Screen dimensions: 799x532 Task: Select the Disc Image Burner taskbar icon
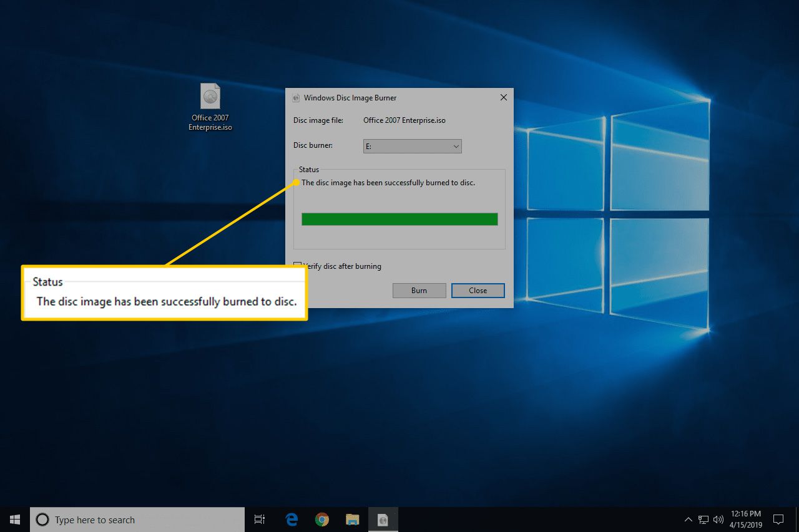[383, 520]
